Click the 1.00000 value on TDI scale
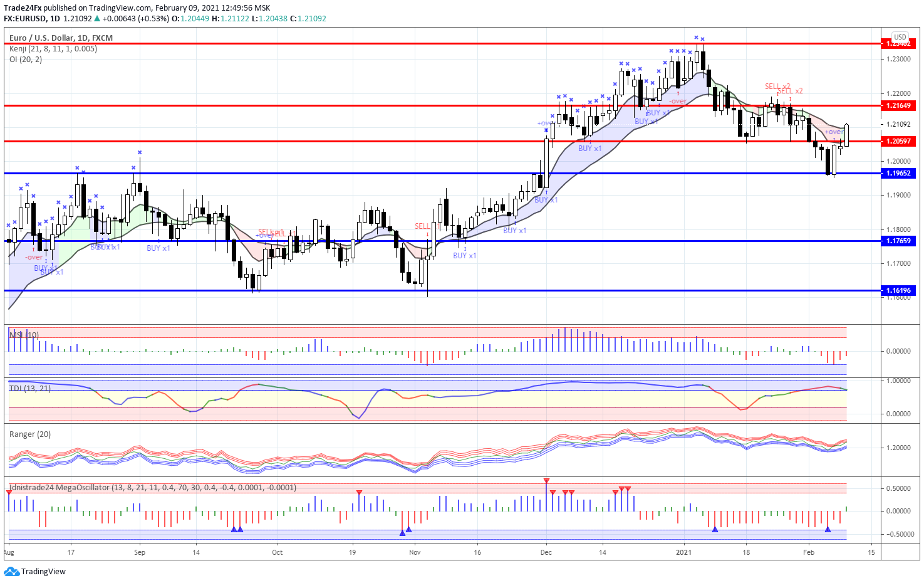924x583 pixels. 898,381
